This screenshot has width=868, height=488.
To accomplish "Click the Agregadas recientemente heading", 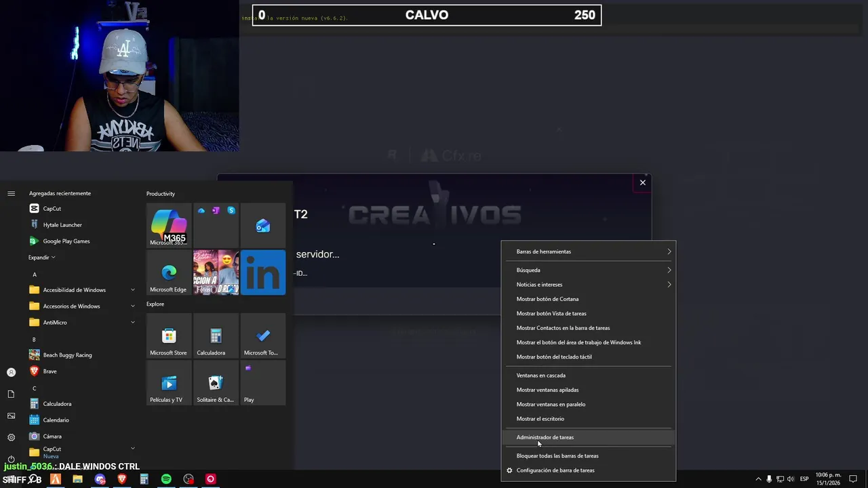I will tap(60, 193).
